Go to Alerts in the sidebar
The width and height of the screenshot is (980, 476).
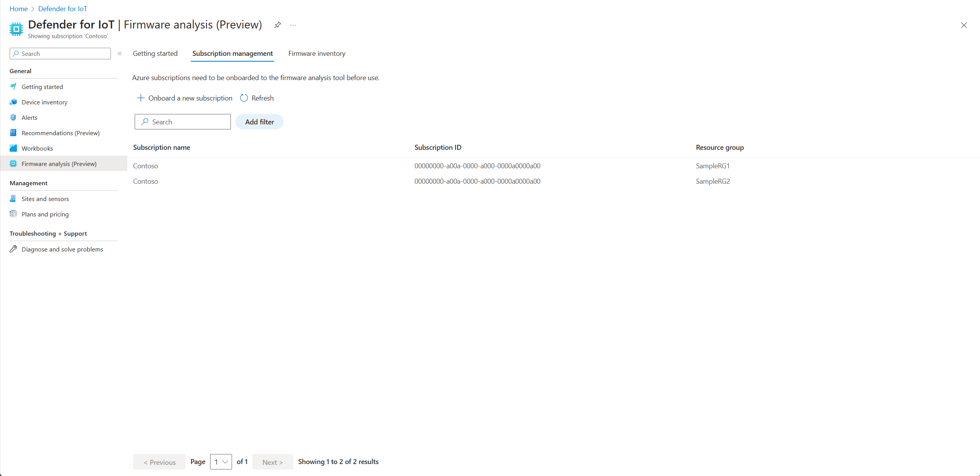[x=30, y=117]
